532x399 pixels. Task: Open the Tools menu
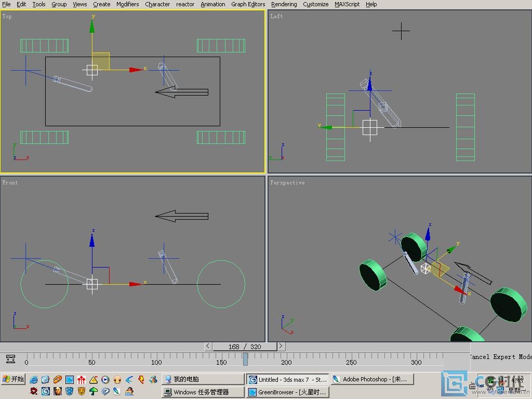pos(38,4)
